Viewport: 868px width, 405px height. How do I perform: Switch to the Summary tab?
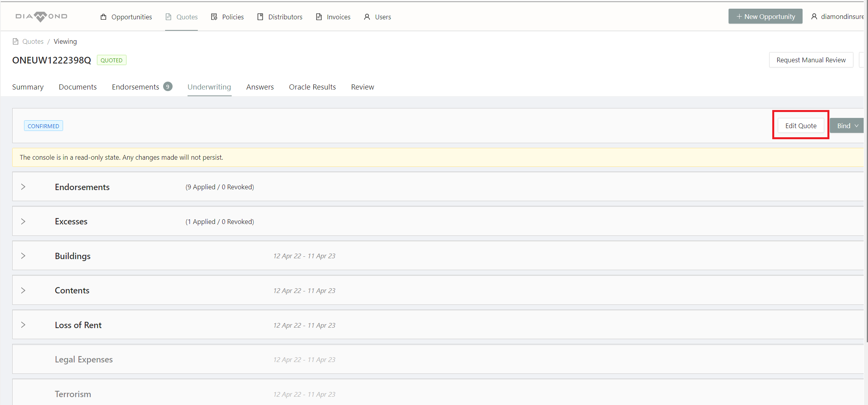pyautogui.click(x=28, y=87)
